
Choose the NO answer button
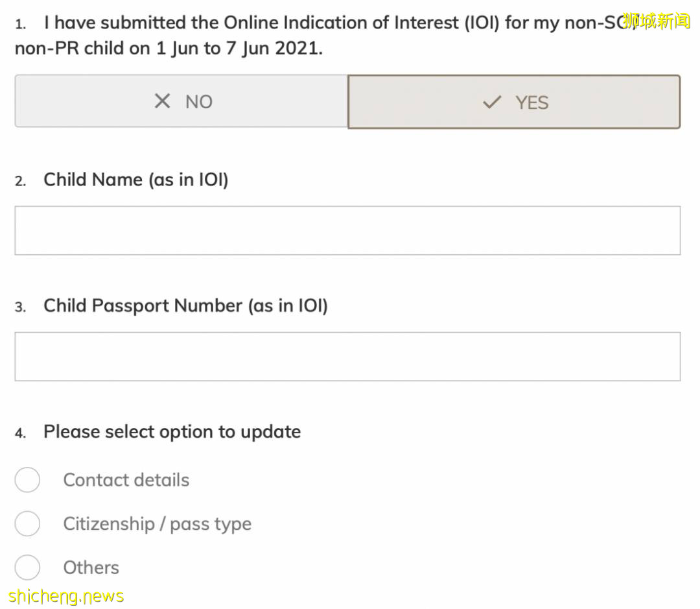point(181,101)
